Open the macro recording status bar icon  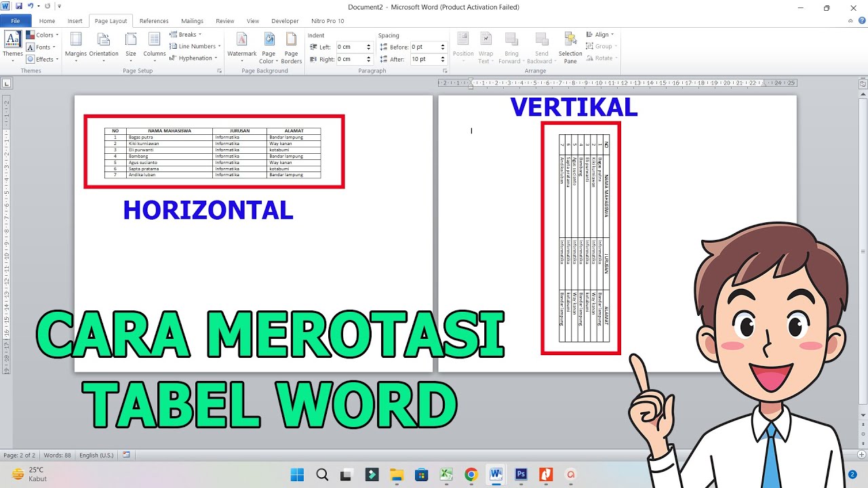pyautogui.click(x=126, y=455)
